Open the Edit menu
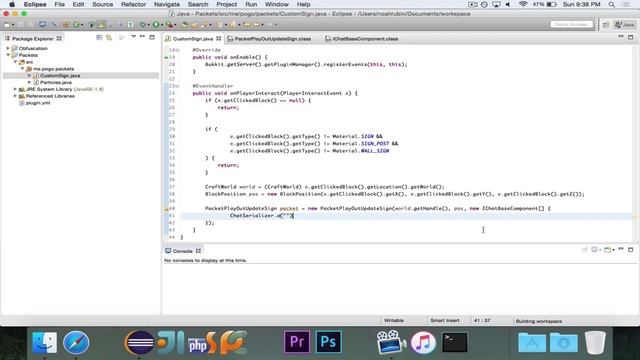The image size is (640, 360). tap(78, 4)
